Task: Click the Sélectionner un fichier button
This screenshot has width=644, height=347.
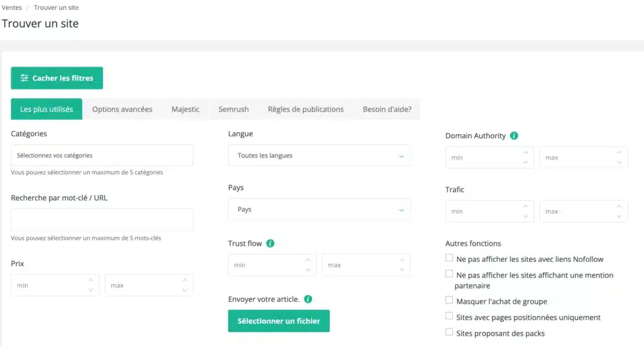Action: click(x=279, y=321)
